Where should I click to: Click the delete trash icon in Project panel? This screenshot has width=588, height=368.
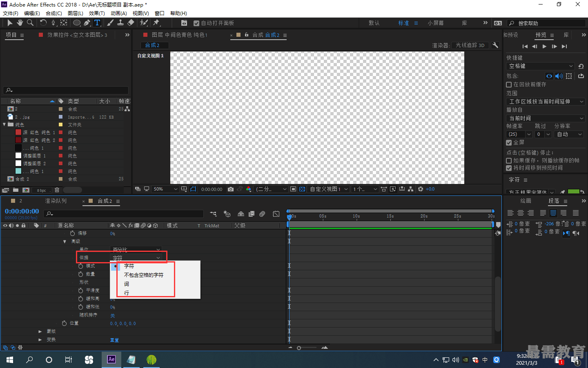click(57, 190)
